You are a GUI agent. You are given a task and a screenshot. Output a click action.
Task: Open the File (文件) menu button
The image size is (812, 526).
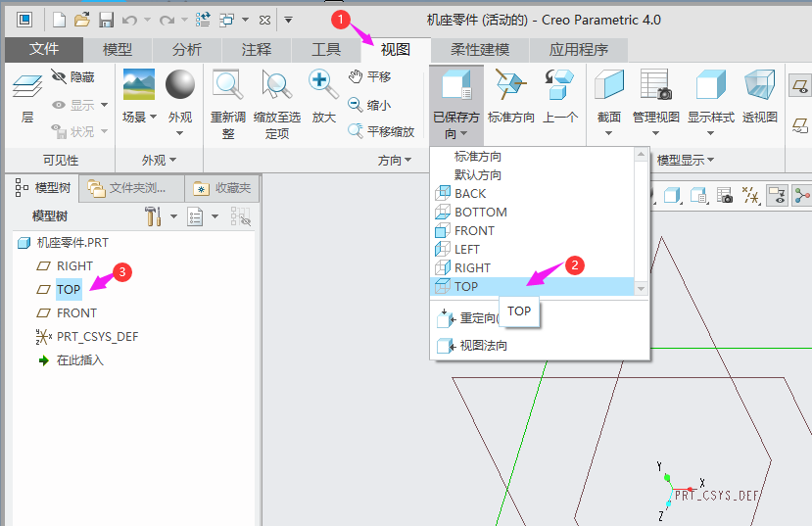point(44,50)
